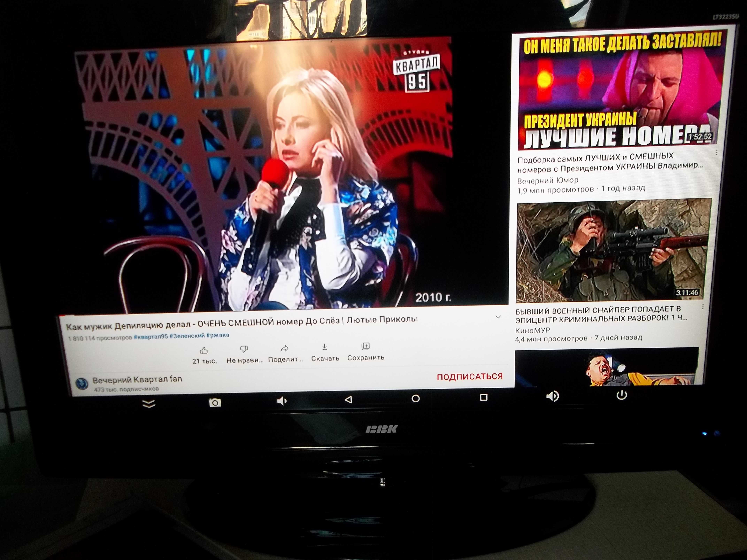
Task: Open channel name Вечерний Квартал fan
Action: pyautogui.click(x=137, y=380)
